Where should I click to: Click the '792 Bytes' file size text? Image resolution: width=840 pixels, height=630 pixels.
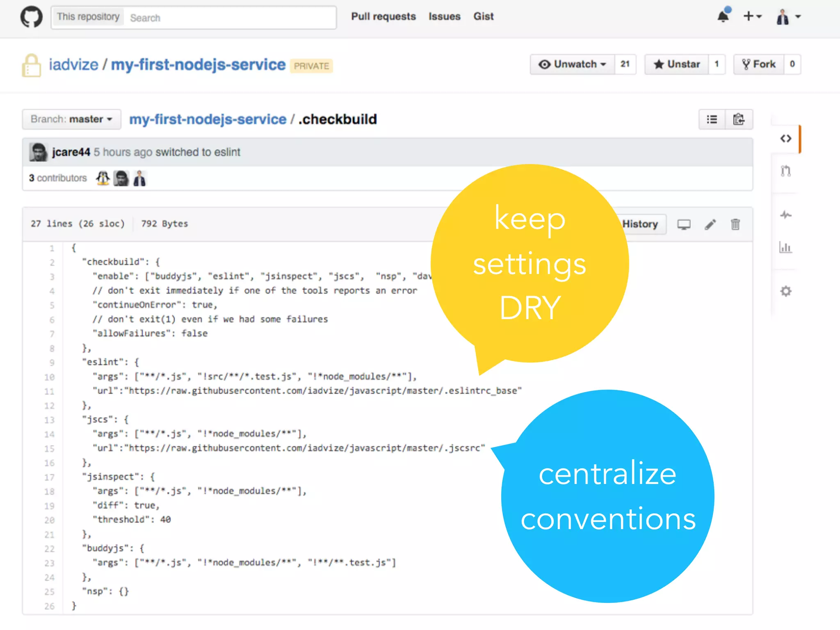pos(164,224)
